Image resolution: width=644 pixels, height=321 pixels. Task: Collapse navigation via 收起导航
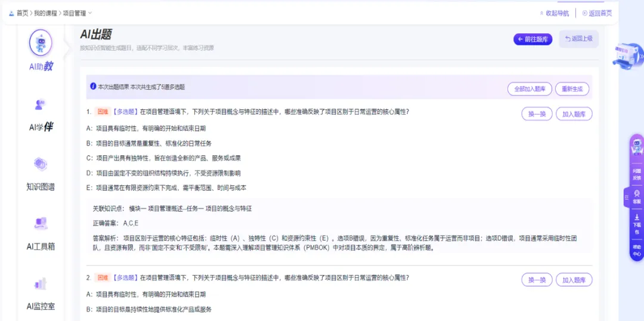pyautogui.click(x=554, y=13)
